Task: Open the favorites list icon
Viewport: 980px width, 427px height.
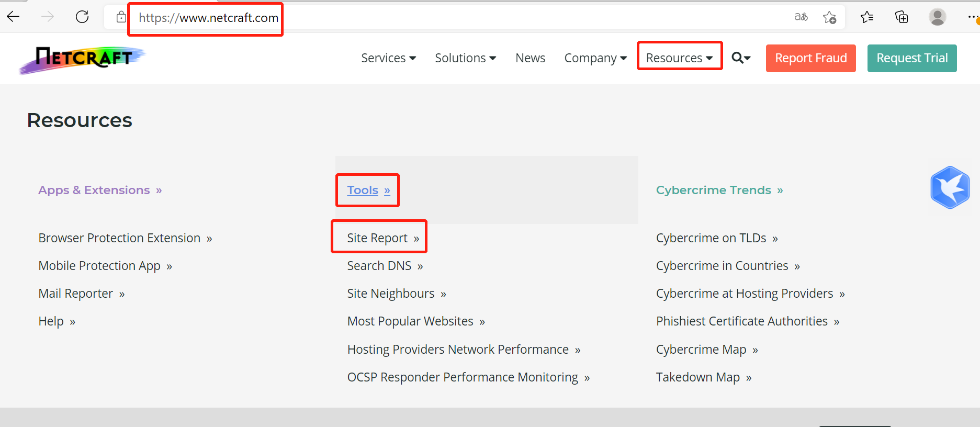Action: 866,17
